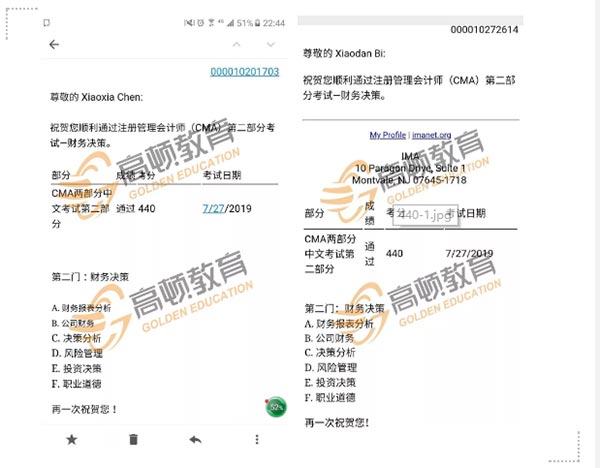
Task: Tap the 22:44 clock in status bar
Action: coord(274,23)
